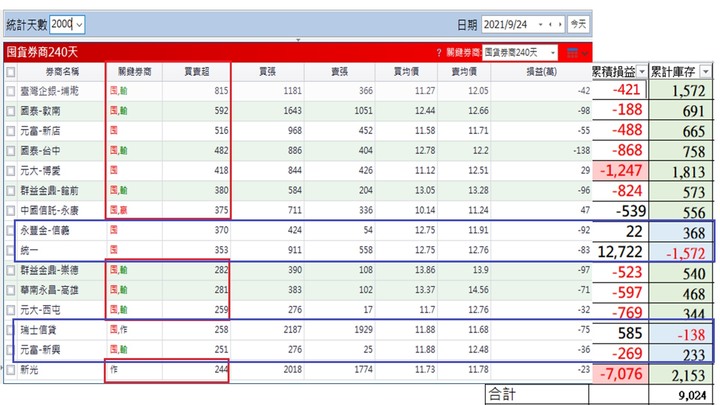This screenshot has height=405, width=720.
Task: Select the 統一 broker row name
Action: (x=29, y=251)
